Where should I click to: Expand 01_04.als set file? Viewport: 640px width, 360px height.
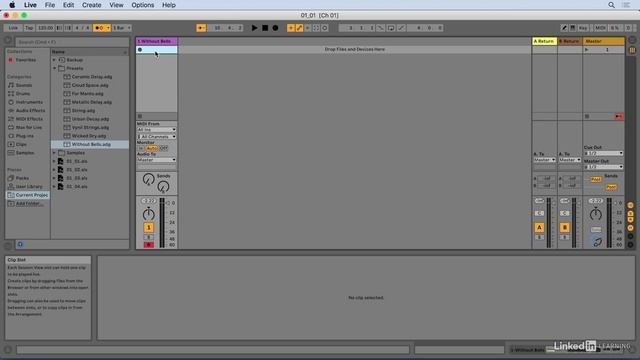coord(54,187)
